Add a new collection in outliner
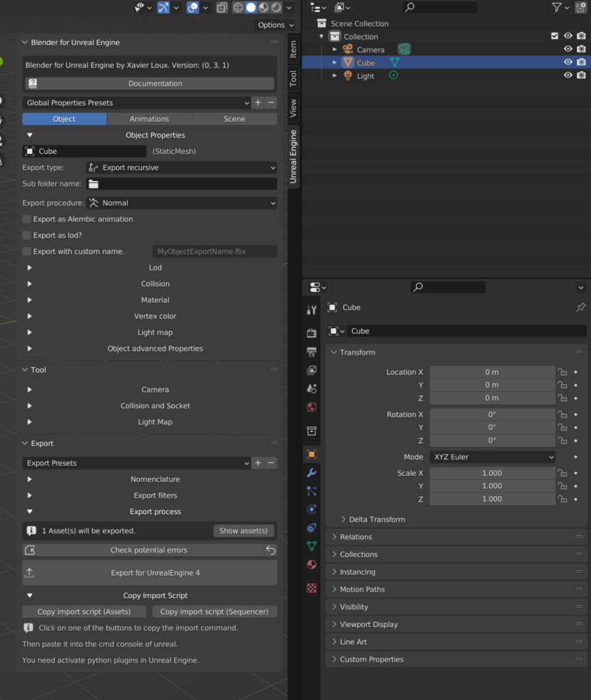The width and height of the screenshot is (591, 700). (581, 7)
